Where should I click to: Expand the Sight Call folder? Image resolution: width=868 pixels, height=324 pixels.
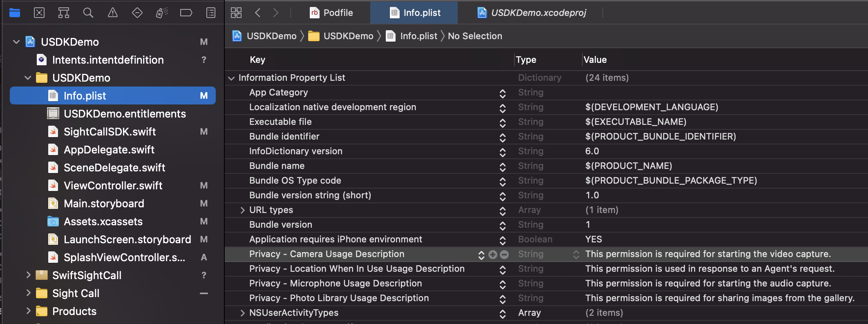[x=28, y=293]
